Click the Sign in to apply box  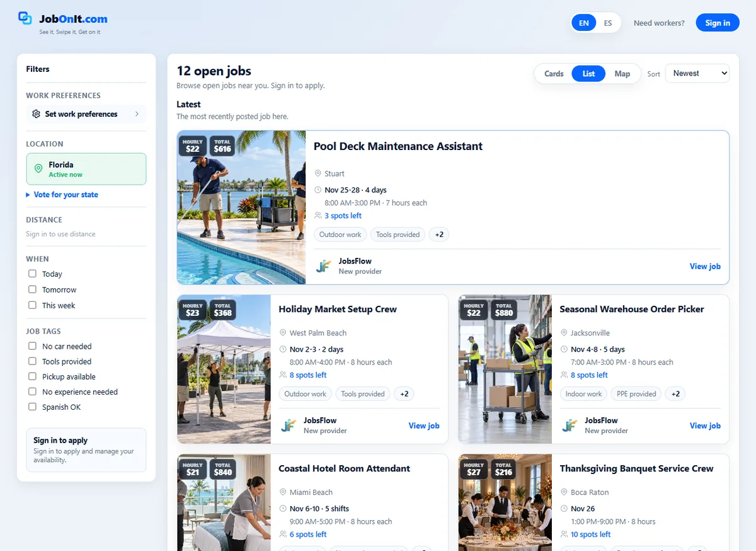point(86,450)
